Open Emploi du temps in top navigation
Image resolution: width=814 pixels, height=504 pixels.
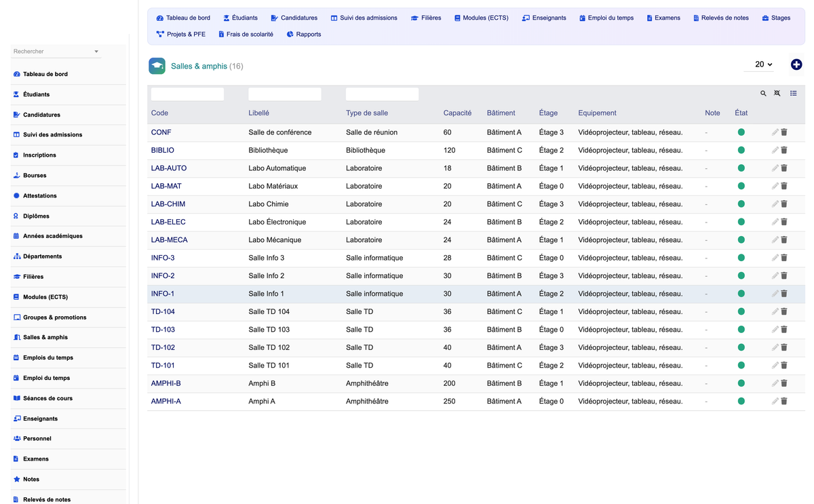pos(606,18)
